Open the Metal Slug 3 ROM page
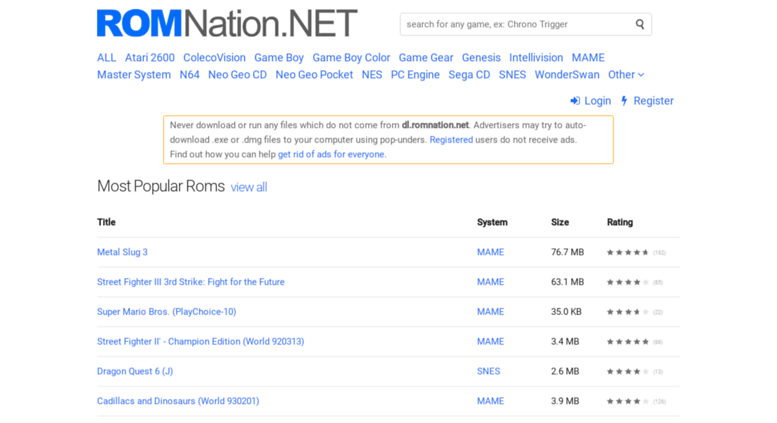The image size is (777, 423). 122,252
